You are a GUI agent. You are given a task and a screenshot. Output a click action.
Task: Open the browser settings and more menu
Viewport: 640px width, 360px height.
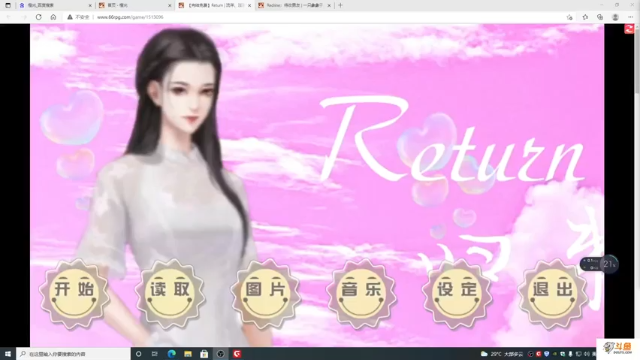(x=631, y=17)
